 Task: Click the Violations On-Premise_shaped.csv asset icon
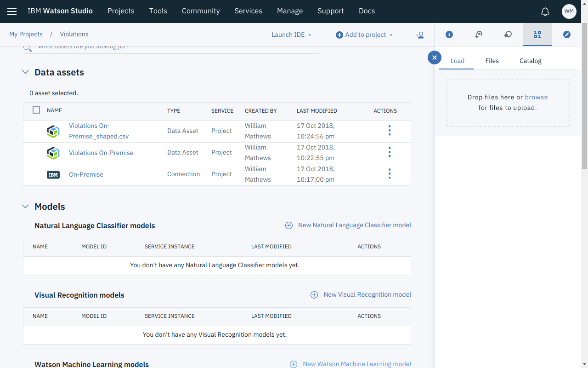[x=53, y=131]
